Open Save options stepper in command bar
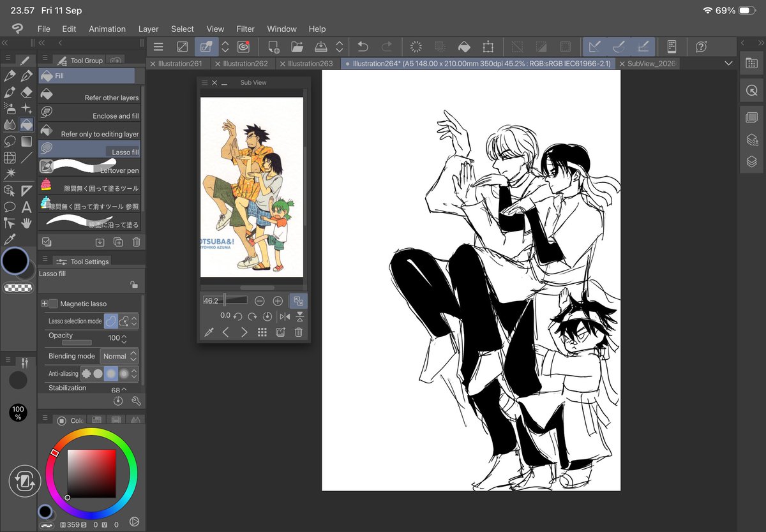This screenshot has height=532, width=766. tap(340, 47)
